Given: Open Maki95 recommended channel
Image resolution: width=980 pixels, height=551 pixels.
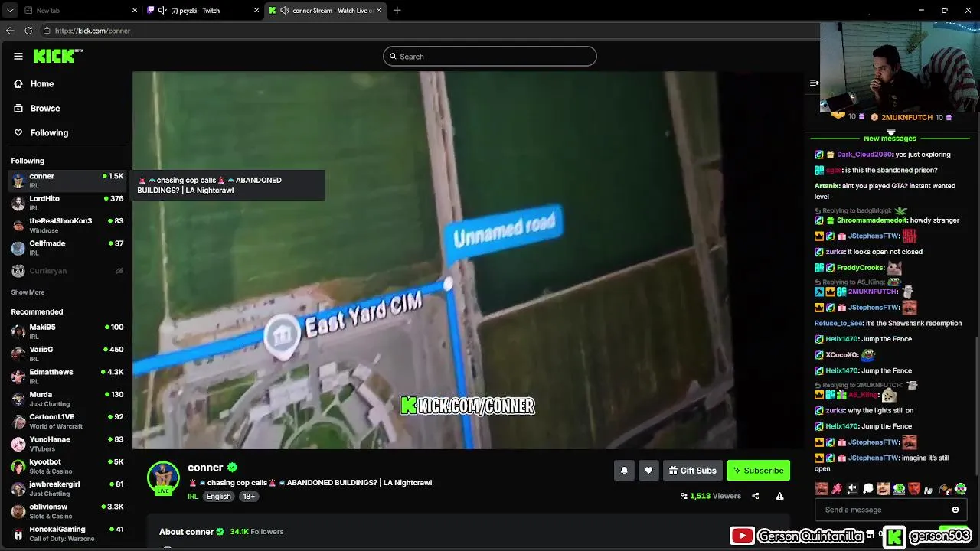Looking at the screenshot, I should (67, 331).
